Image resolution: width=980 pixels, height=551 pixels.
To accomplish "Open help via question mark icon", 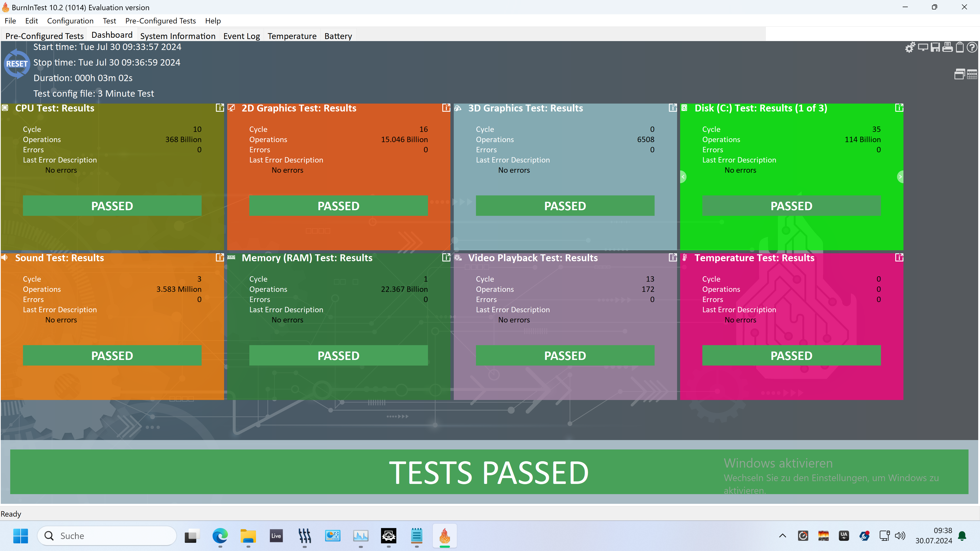I will 972,47.
